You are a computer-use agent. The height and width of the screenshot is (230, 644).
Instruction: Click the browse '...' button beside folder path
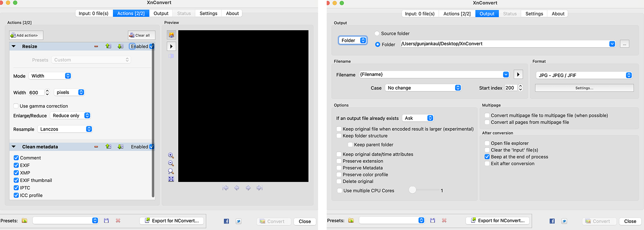point(625,44)
